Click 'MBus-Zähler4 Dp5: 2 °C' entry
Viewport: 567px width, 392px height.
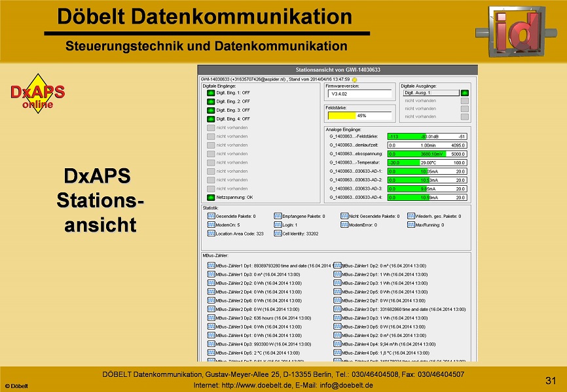257,353
